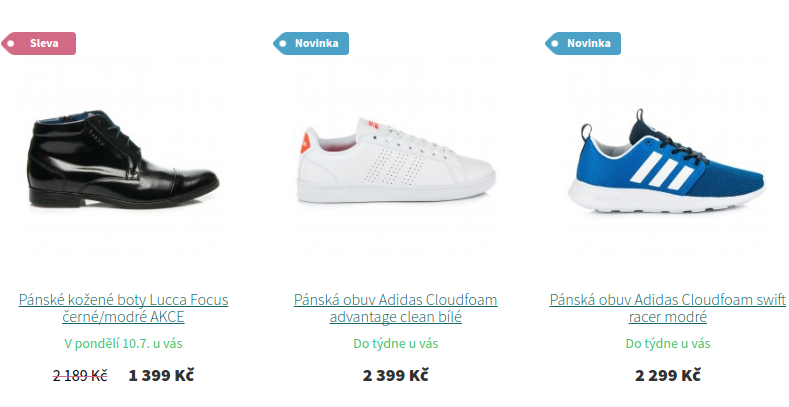Click the 2 399 Kč price

tap(396, 375)
